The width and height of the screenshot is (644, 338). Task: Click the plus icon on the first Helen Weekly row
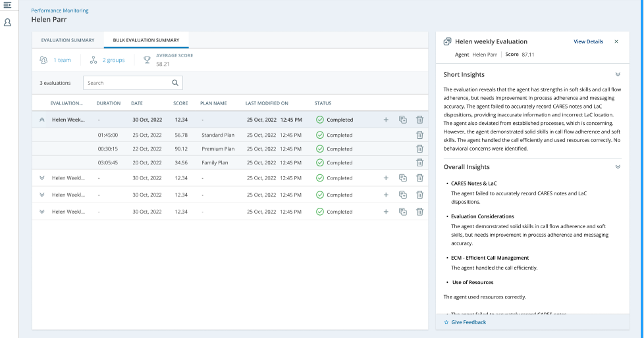[x=386, y=120]
